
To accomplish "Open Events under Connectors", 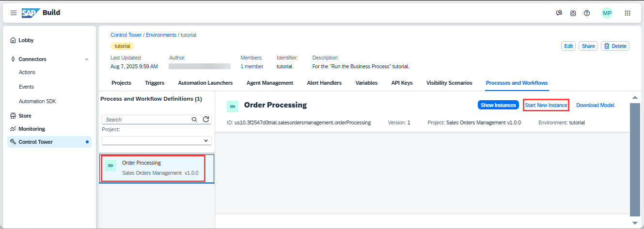I will tap(49, 87).
